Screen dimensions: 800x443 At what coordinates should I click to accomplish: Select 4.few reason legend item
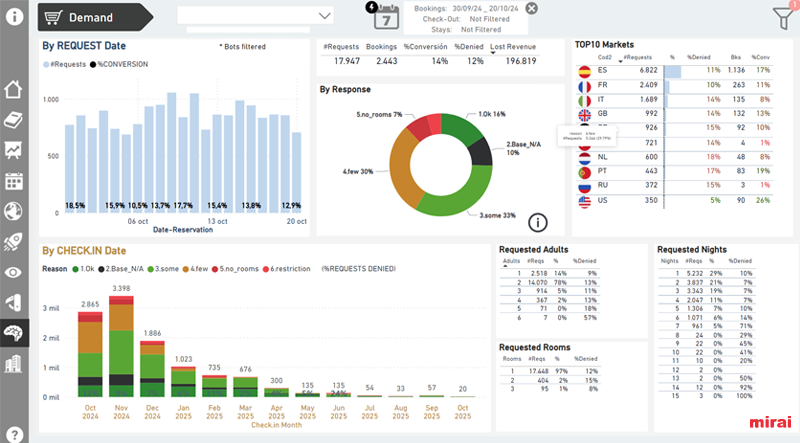pos(195,269)
